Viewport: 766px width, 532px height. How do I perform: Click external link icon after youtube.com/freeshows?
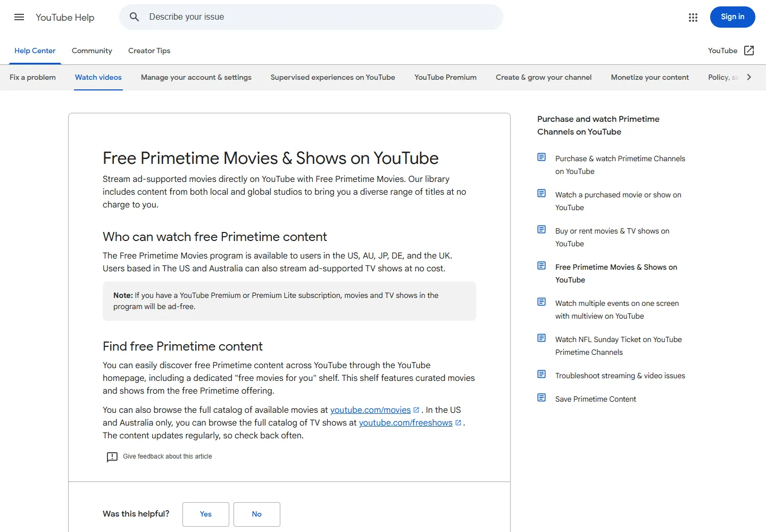point(458,423)
